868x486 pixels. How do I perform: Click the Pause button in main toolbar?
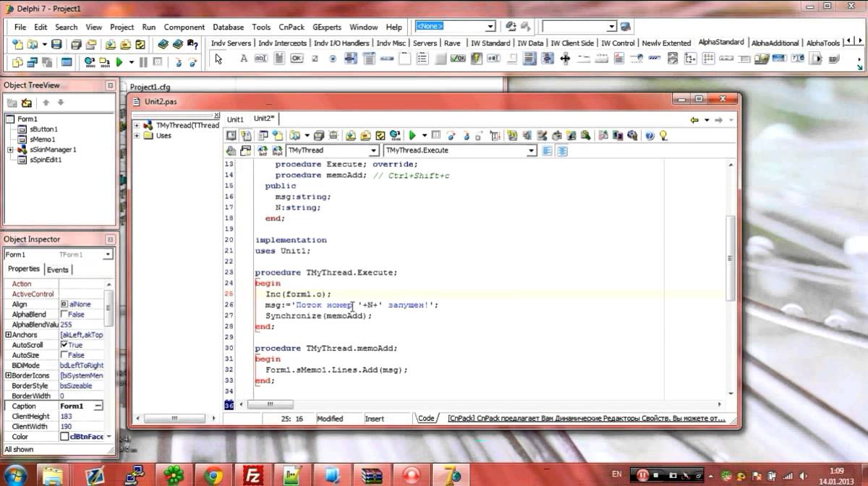point(143,62)
